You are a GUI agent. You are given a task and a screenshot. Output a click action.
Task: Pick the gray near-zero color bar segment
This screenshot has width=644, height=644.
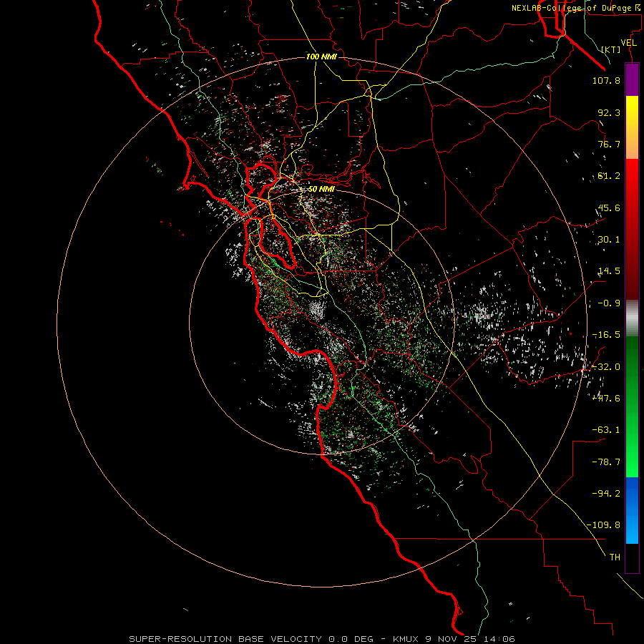point(632,318)
